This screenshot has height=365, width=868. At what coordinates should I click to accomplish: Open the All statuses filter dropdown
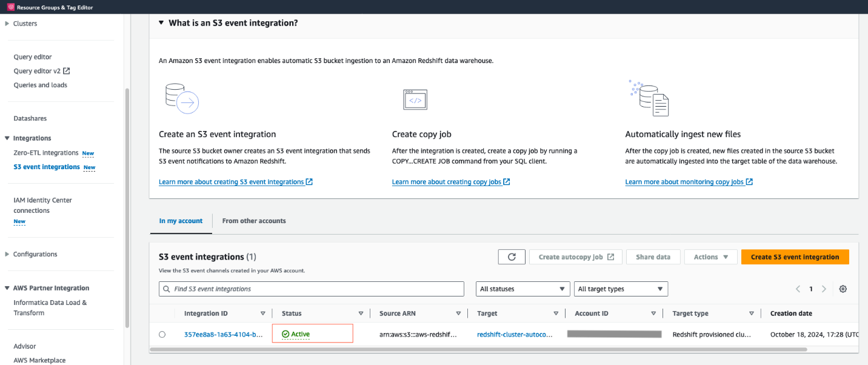click(x=523, y=289)
